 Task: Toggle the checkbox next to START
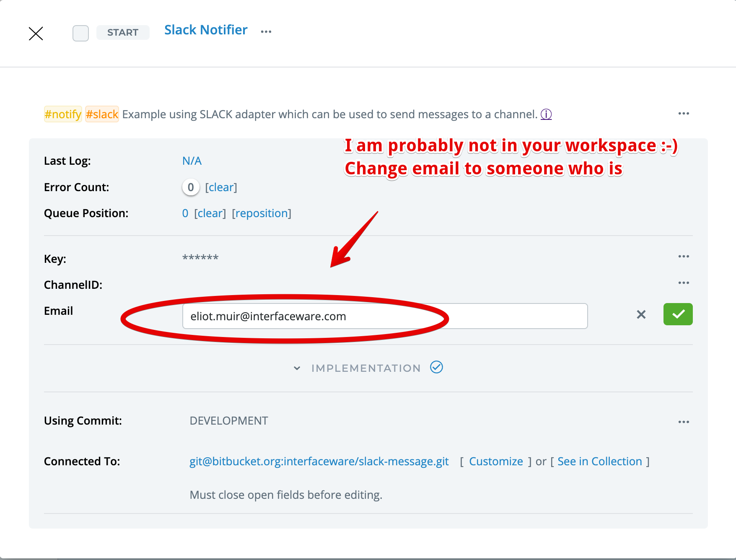click(x=80, y=33)
